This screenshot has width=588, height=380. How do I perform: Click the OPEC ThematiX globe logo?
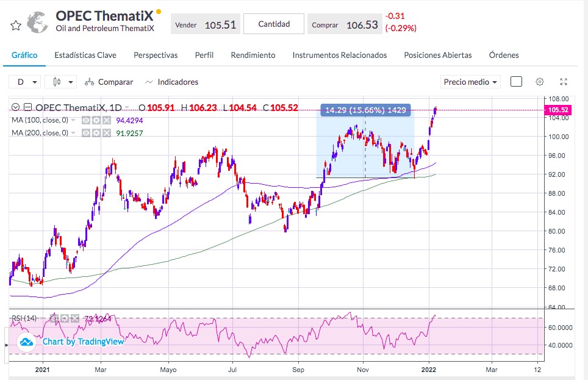tap(37, 23)
